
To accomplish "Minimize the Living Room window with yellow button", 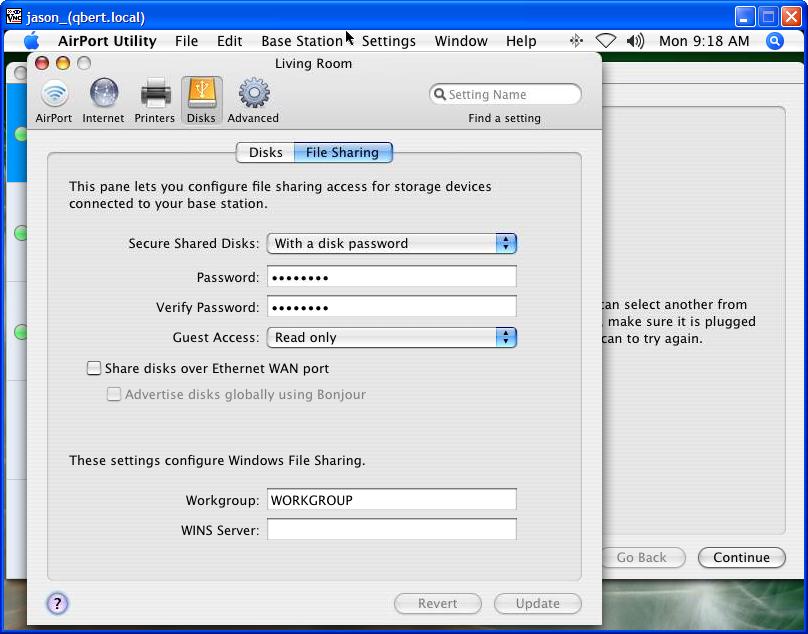I will pos(63,63).
